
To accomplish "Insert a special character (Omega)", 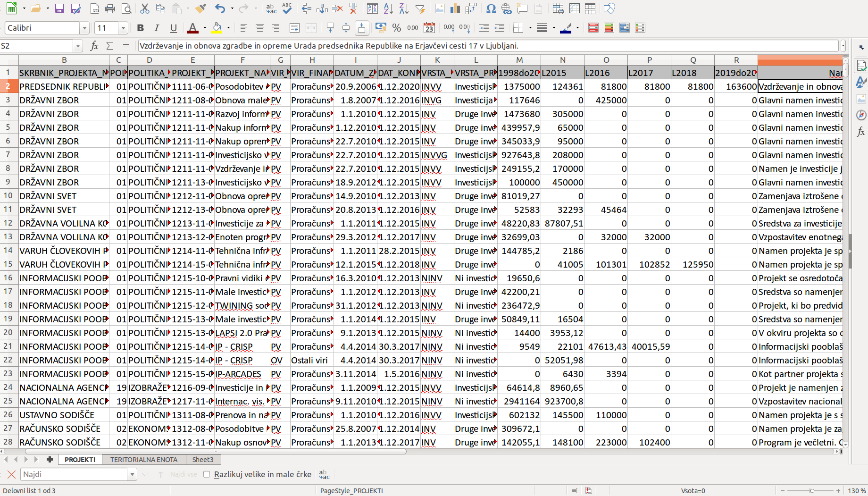I will 491,8.
